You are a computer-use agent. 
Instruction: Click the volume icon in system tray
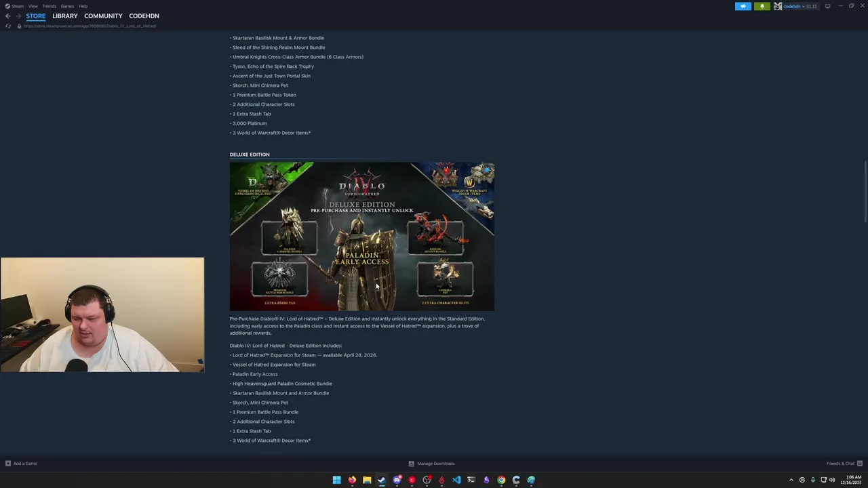[832, 480]
